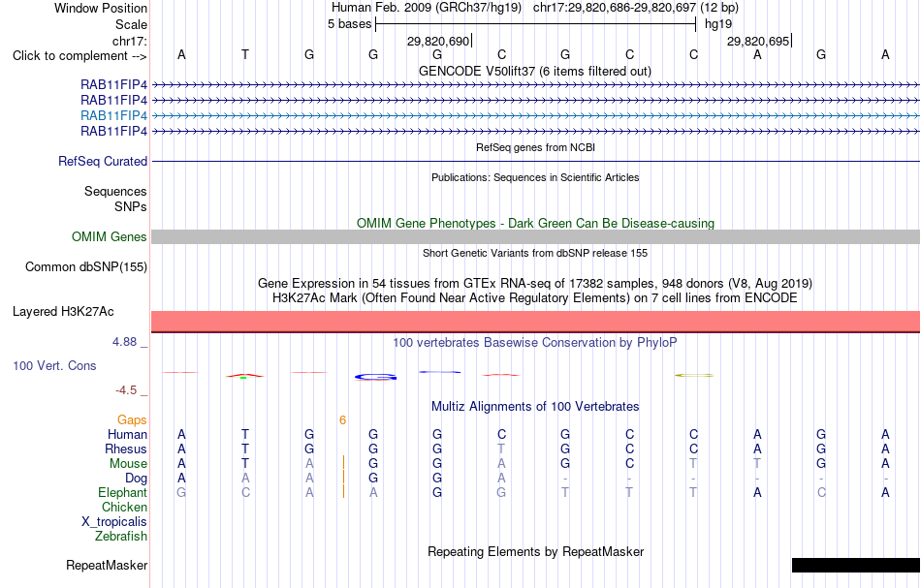
Task: Click the 'Human Feb. 2009 (GRCh37/hg19)' header text
Action: pos(427,8)
